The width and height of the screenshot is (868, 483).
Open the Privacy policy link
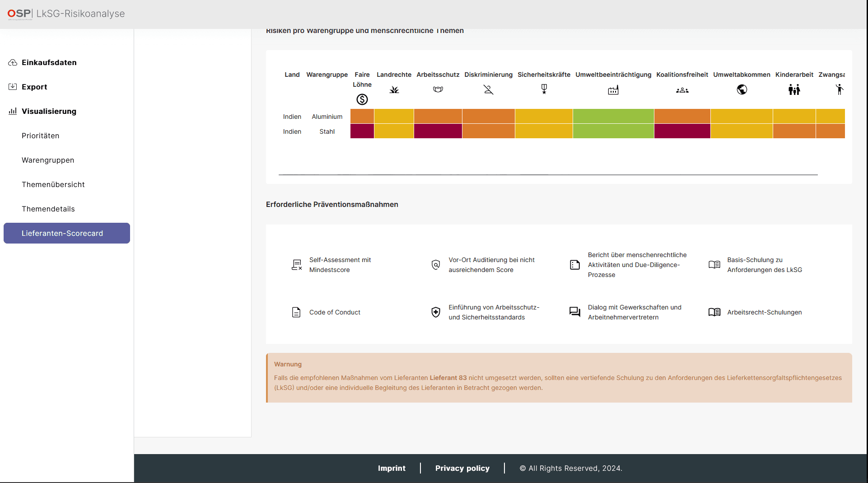[x=462, y=468]
